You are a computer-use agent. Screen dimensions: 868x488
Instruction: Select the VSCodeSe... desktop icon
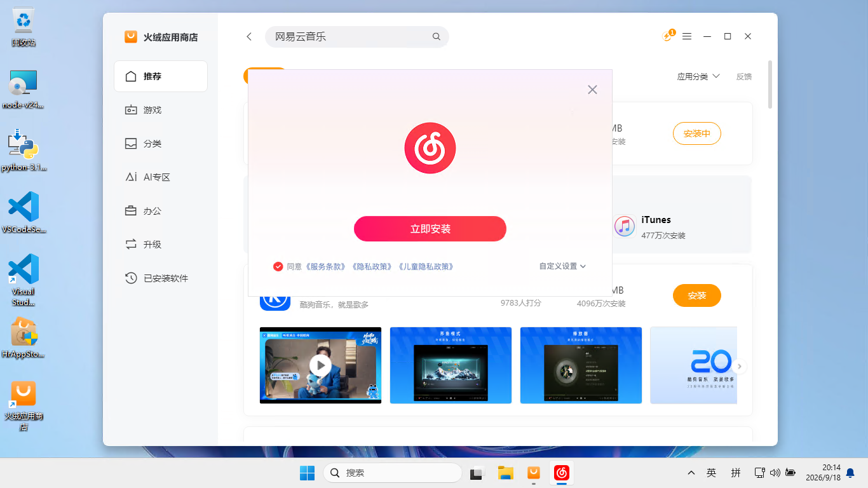(24, 213)
